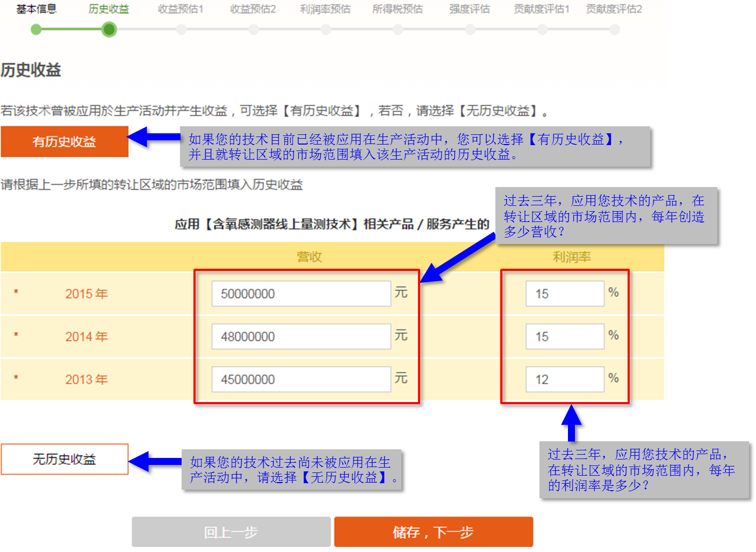Focus the 2015年 revenue field
The height and width of the screenshot is (552, 756).
pos(301,294)
